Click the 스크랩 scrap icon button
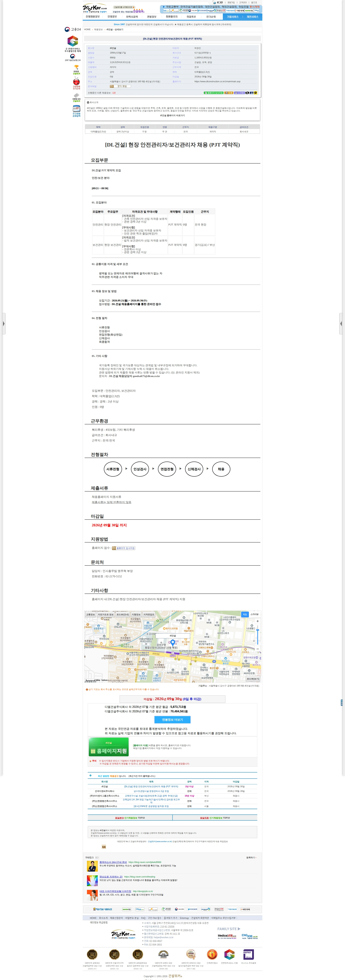 pyautogui.click(x=240, y=93)
